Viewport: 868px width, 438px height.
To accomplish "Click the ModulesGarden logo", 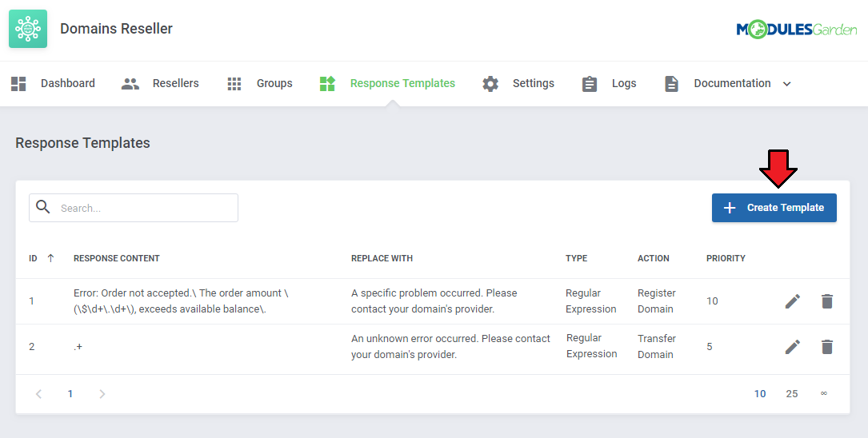I will [x=797, y=30].
